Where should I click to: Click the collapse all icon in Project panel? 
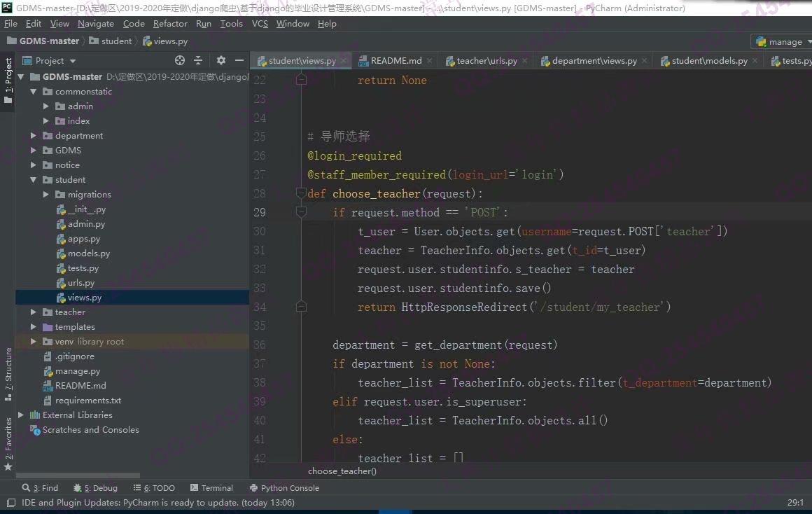198,61
